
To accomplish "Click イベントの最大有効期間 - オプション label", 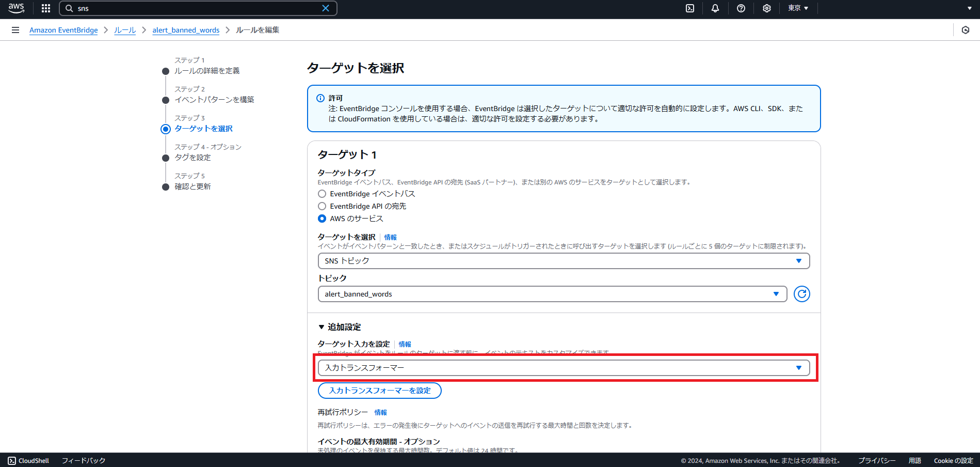I will pyautogui.click(x=379, y=442).
